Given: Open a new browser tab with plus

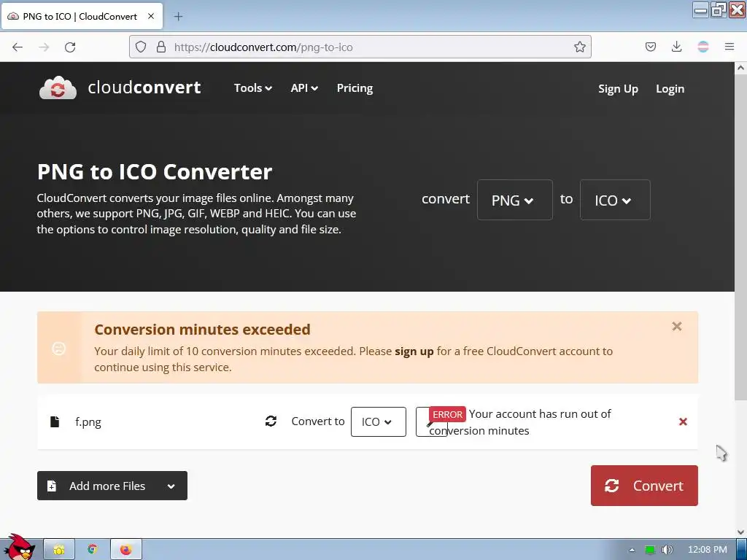Looking at the screenshot, I should (178, 17).
